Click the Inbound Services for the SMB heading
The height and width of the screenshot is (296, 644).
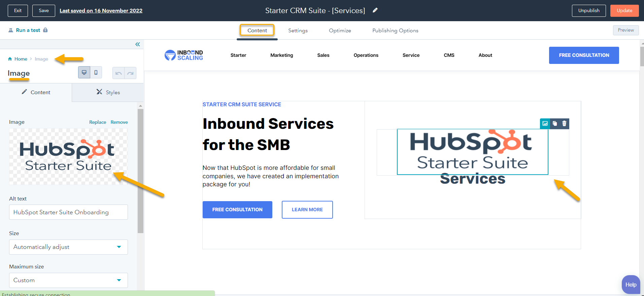(x=268, y=134)
